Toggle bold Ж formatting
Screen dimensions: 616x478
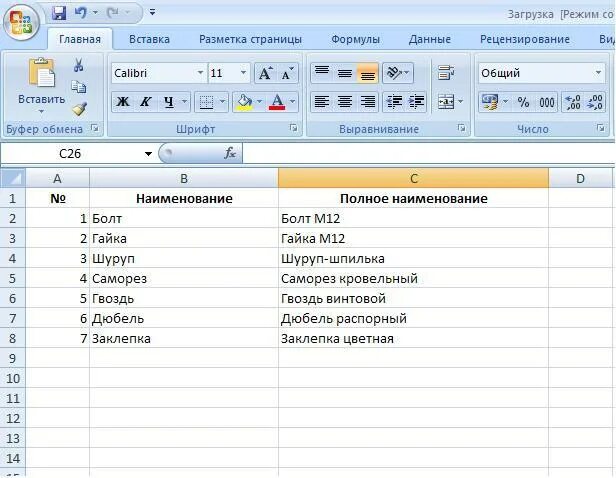(x=123, y=102)
